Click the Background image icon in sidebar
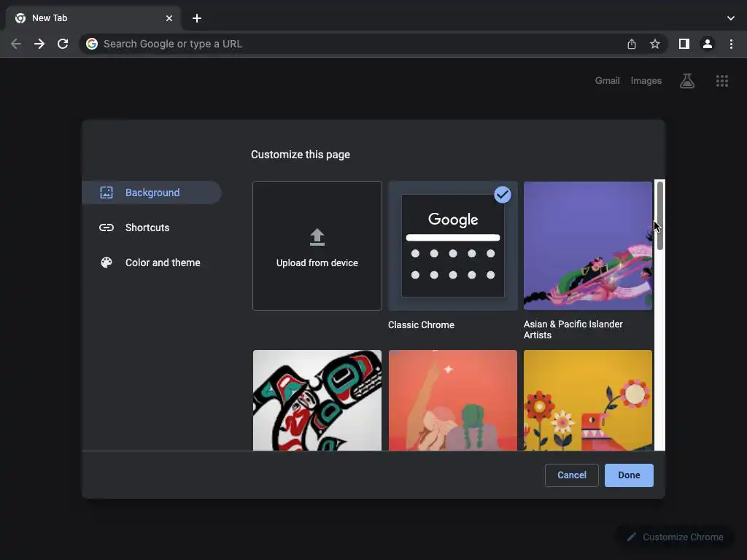 coord(107,192)
